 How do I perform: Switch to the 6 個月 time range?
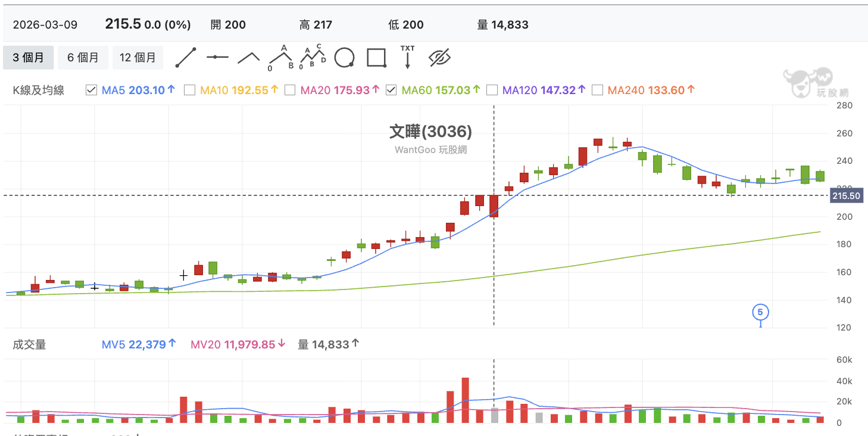point(83,58)
